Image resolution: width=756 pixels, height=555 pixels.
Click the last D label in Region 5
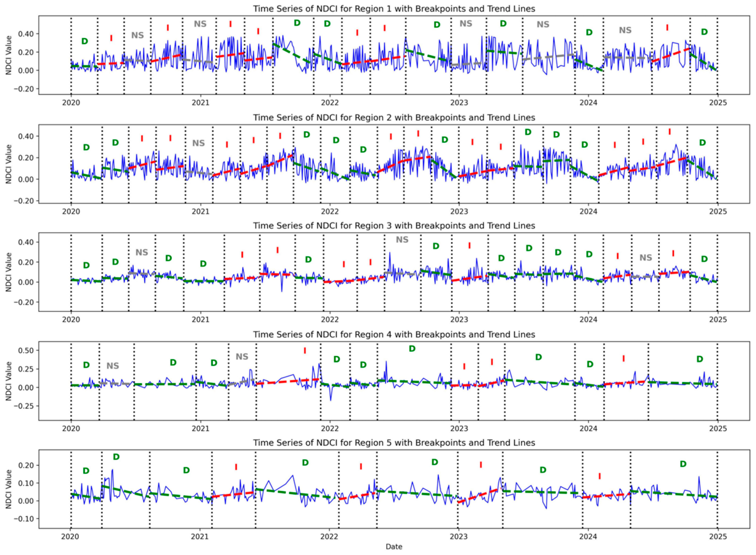pos(683,464)
